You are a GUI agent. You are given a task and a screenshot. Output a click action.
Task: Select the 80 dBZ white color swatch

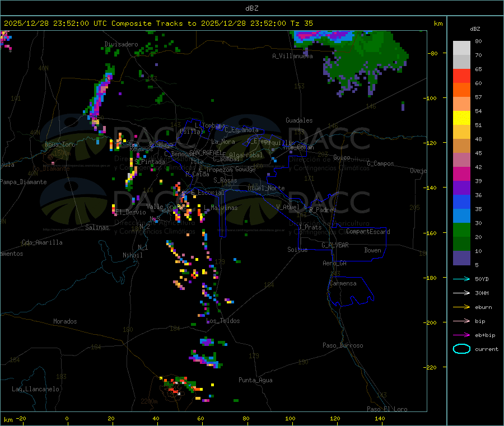[x=461, y=48]
